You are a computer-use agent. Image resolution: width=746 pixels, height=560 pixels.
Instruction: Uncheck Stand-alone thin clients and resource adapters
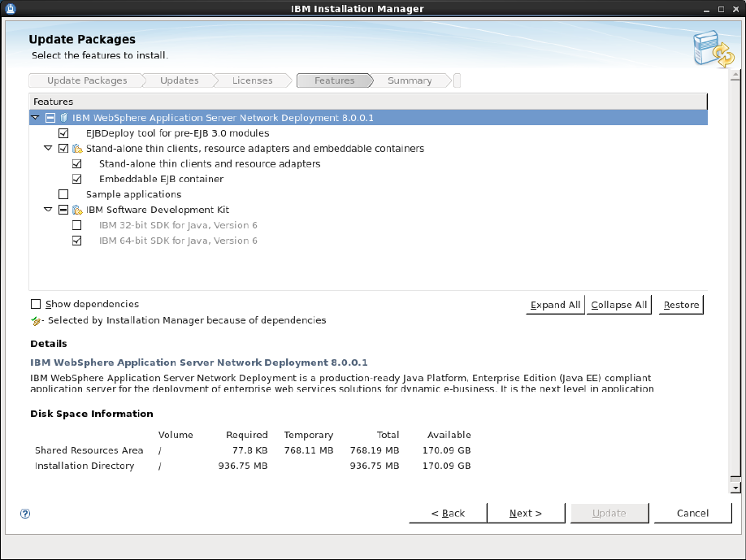tap(76, 163)
